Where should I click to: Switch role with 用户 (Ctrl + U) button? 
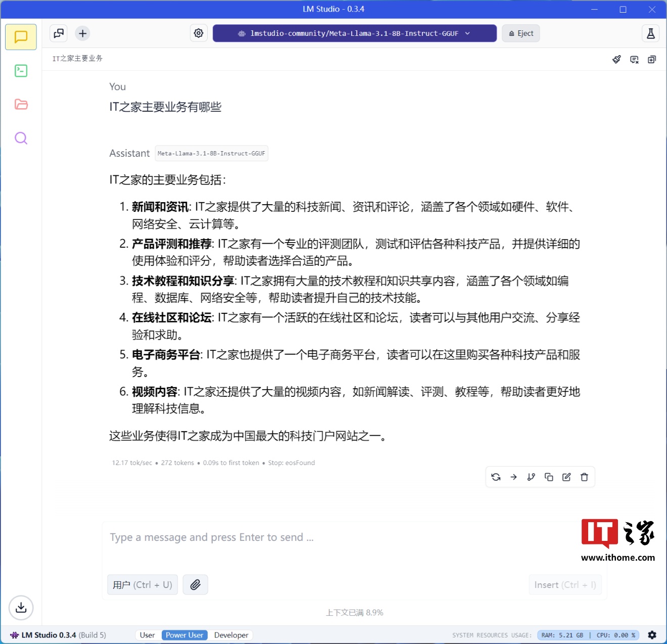142,585
